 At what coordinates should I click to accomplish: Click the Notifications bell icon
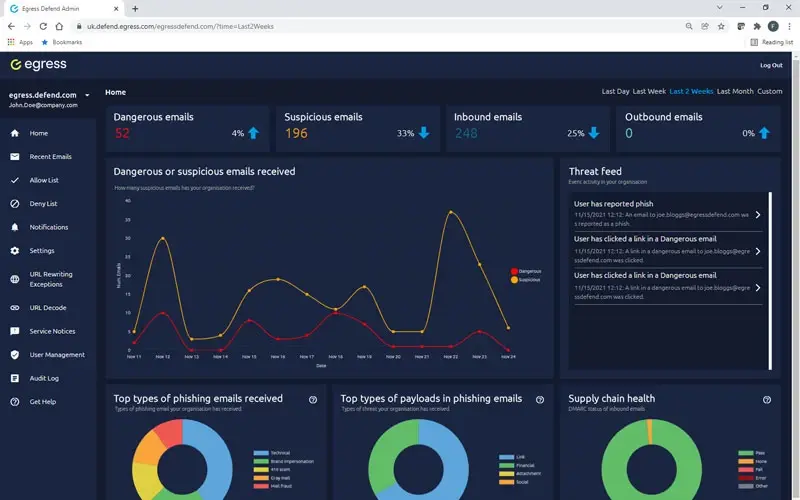coord(15,227)
